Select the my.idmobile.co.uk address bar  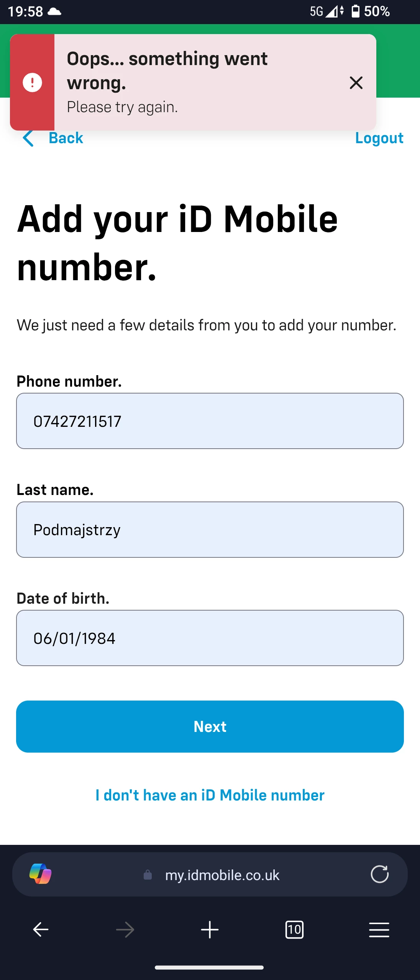coord(222,875)
